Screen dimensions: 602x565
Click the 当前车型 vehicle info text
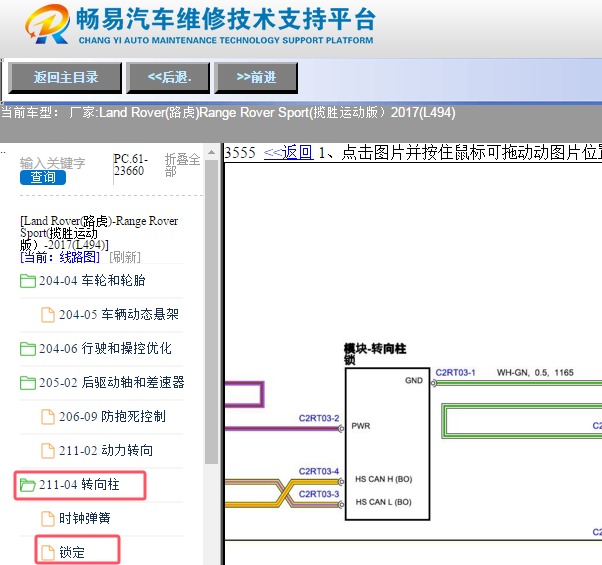coord(228,113)
